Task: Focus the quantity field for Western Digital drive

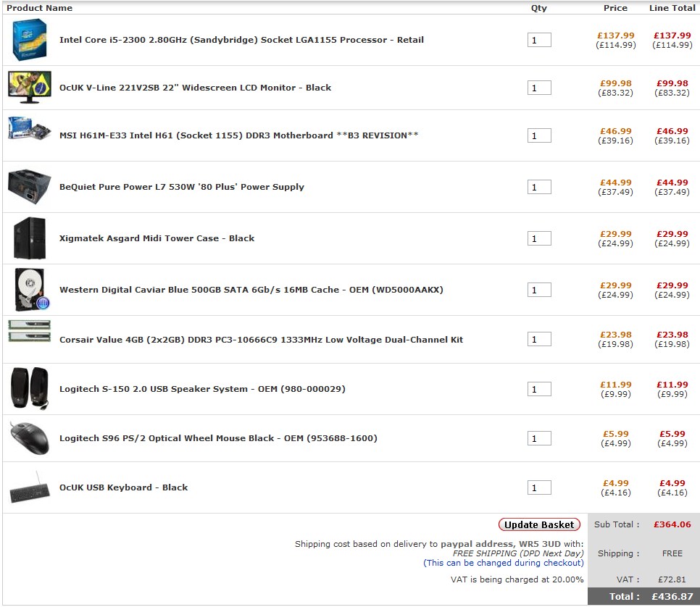Action: 539,290
